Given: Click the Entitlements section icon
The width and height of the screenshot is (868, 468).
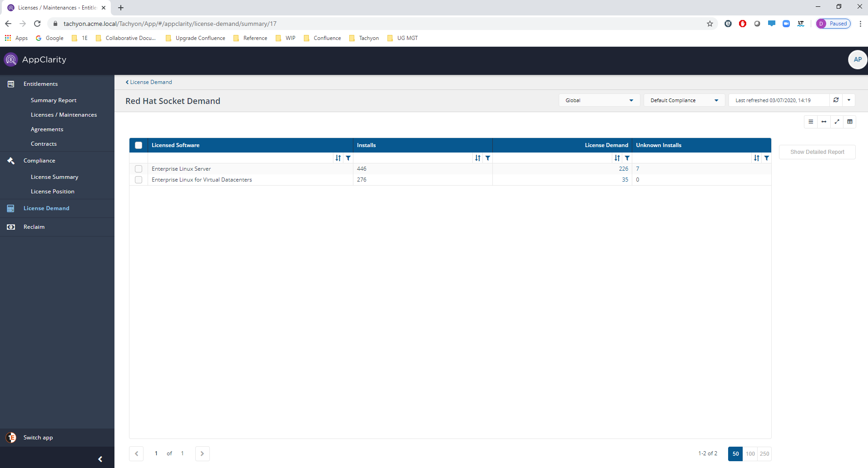Looking at the screenshot, I should tap(11, 84).
